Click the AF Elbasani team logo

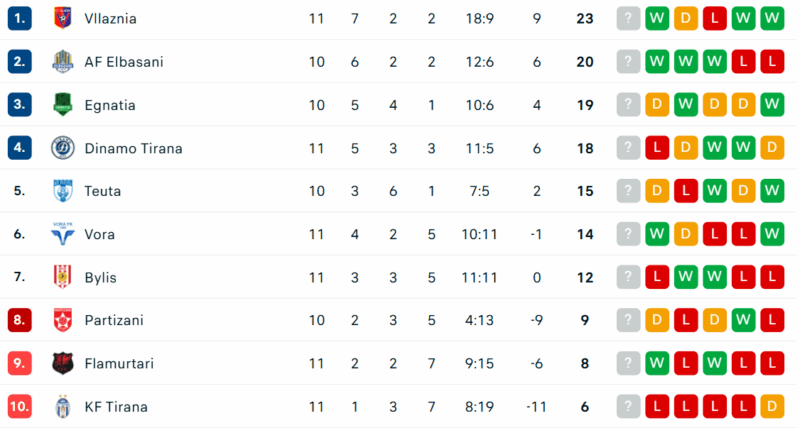click(63, 61)
